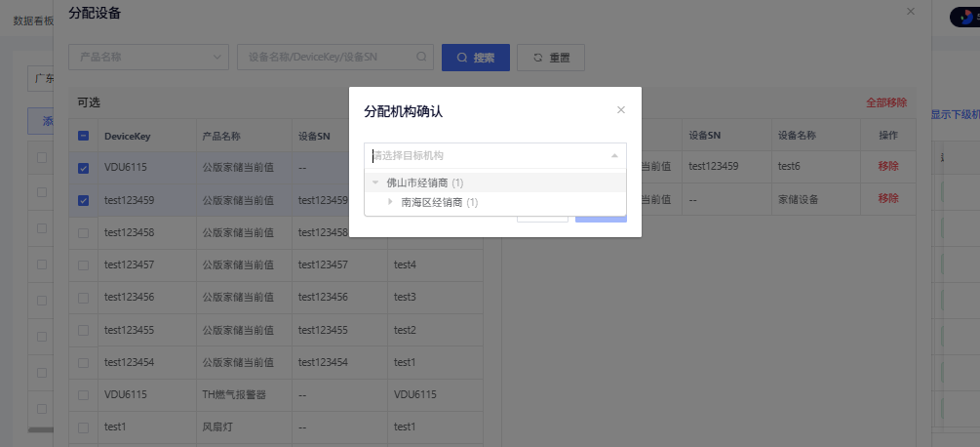The width and height of the screenshot is (980, 447).
Task: Collapse the 佛山市经销商 tree node
Action: [375, 183]
